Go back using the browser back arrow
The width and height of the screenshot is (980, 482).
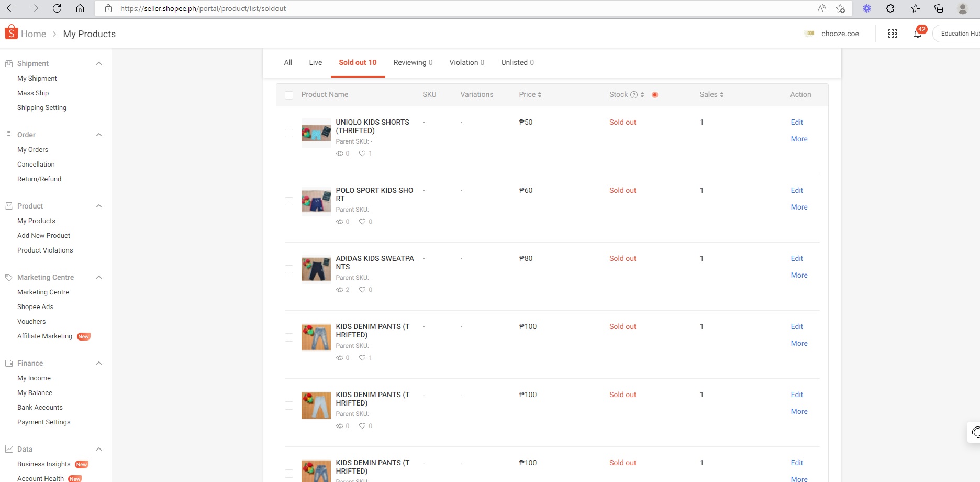tap(11, 8)
